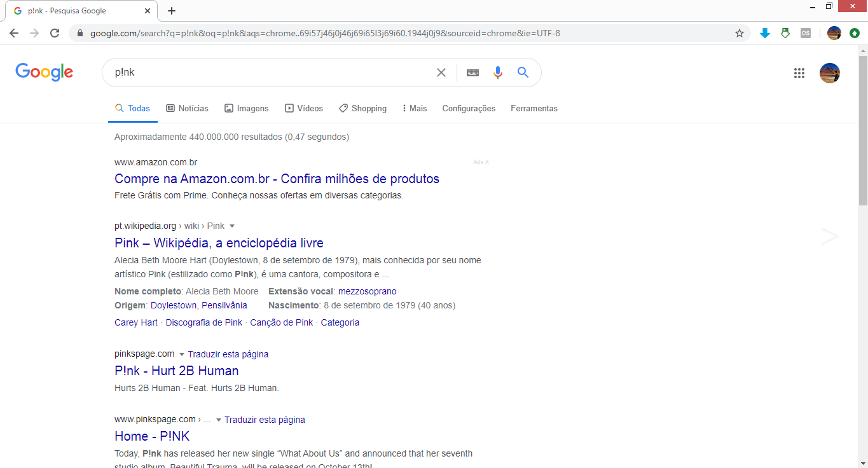
Task: Click the result count text 'Aproximadamente 440.000.000 resultados'
Action: 198,137
